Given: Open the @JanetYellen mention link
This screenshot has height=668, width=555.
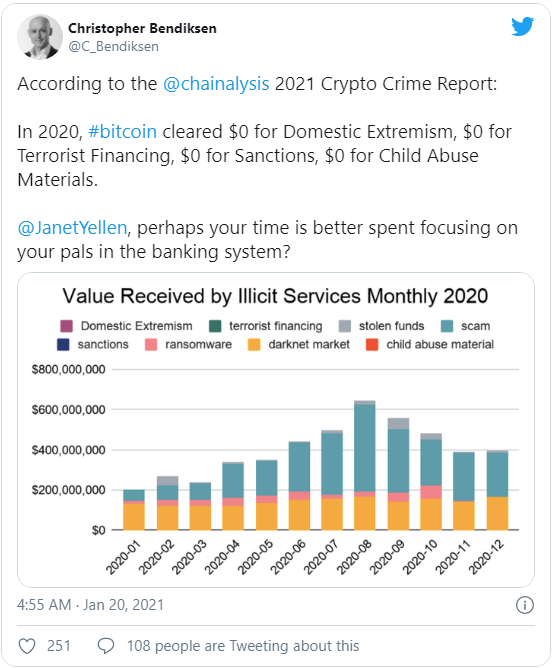Looking at the screenshot, I should pyautogui.click(x=72, y=227).
